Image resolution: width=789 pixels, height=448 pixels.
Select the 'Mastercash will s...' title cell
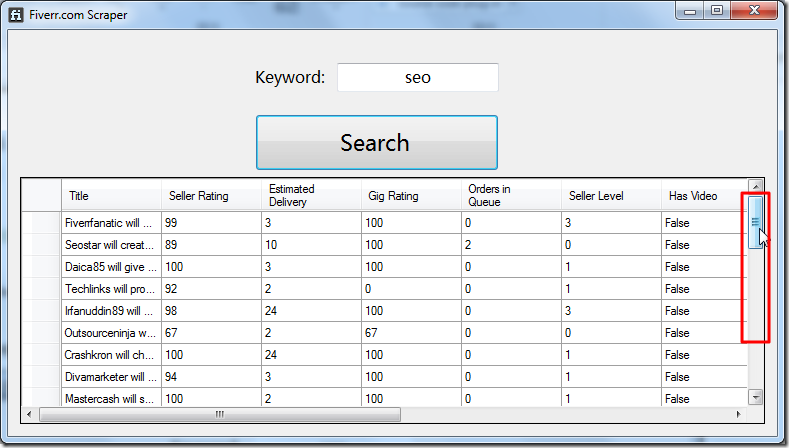(111, 398)
